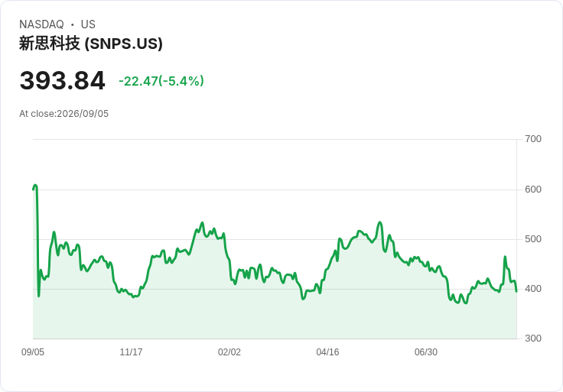Click the 04/16 date axis label
This screenshot has height=392, width=563.
[327, 352]
